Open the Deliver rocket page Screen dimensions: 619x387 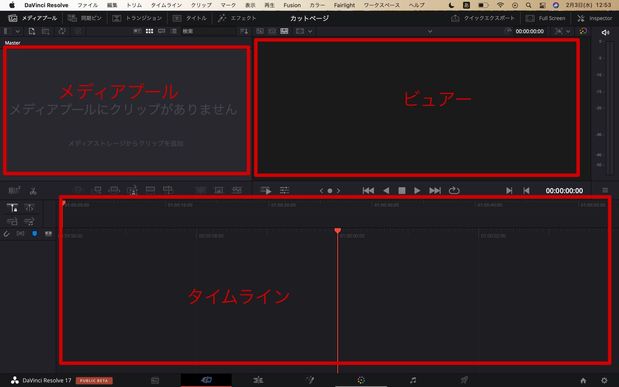tap(464, 380)
